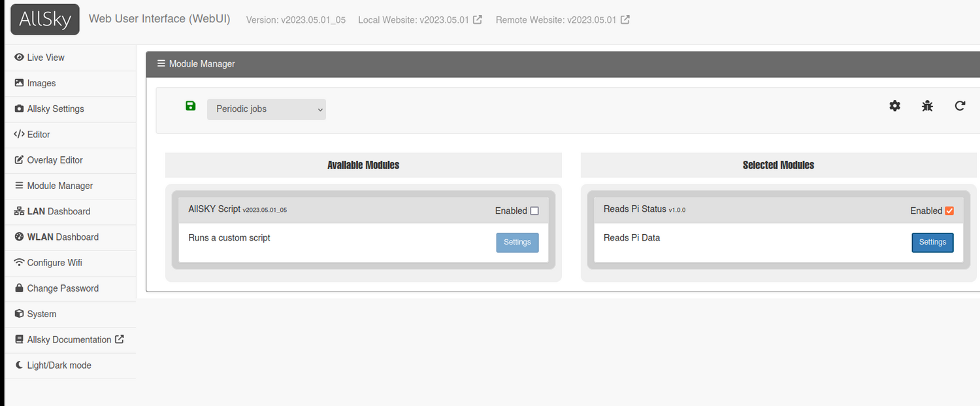The width and height of the screenshot is (980, 406).
Task: Click the wifi icon beside Configure Wifi
Action: 19,262
